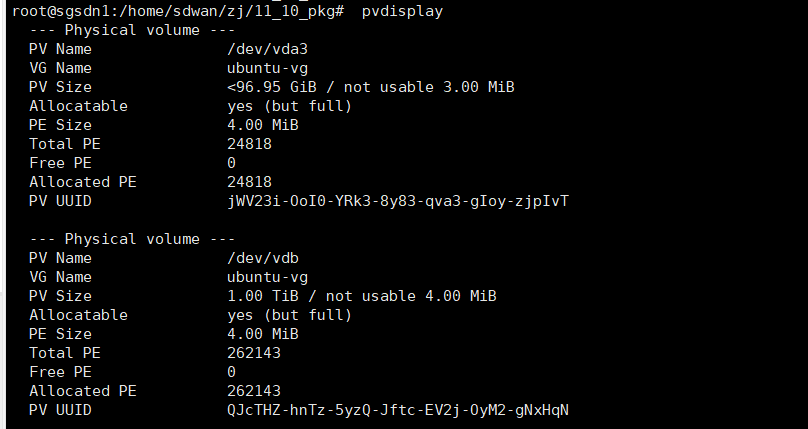Click the Free PE value for /dev/vdb
This screenshot has height=429, width=808.
click(232, 372)
